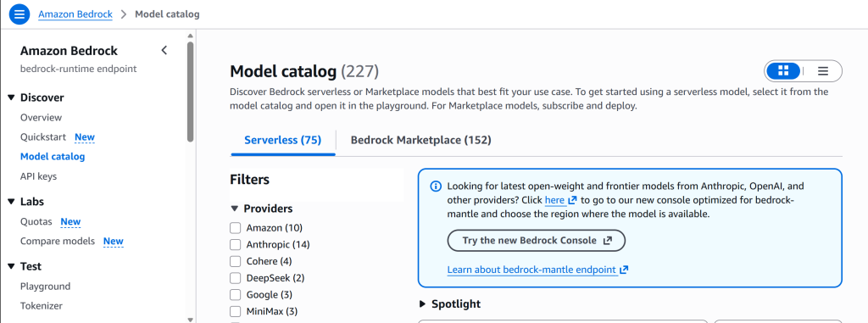
Task: Click Try the new Bedrock Console button
Action: 536,241
